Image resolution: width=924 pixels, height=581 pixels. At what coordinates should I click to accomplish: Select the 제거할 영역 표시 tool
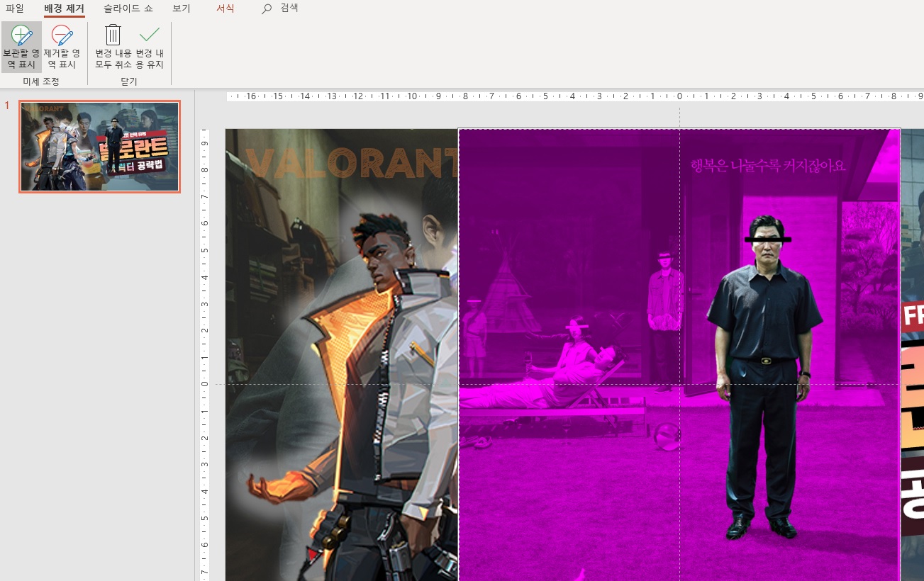62,47
